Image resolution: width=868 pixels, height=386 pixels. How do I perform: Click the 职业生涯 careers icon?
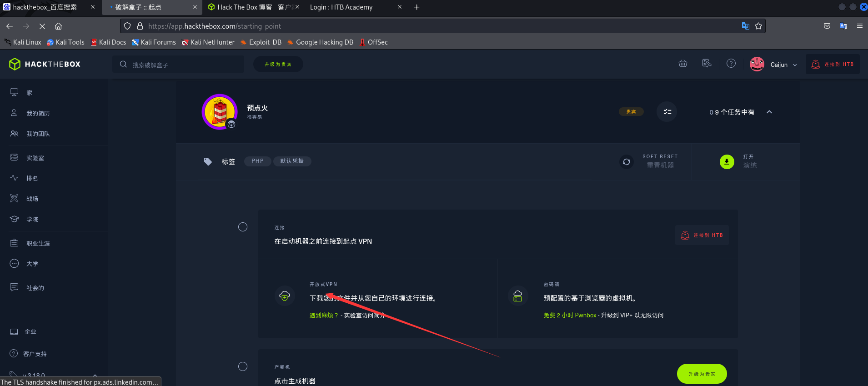(14, 243)
